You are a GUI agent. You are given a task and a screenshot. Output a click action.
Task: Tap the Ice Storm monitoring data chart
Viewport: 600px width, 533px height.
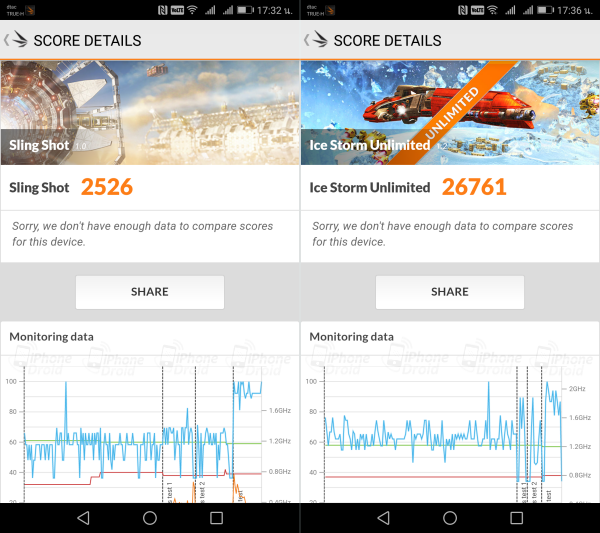click(x=450, y=432)
